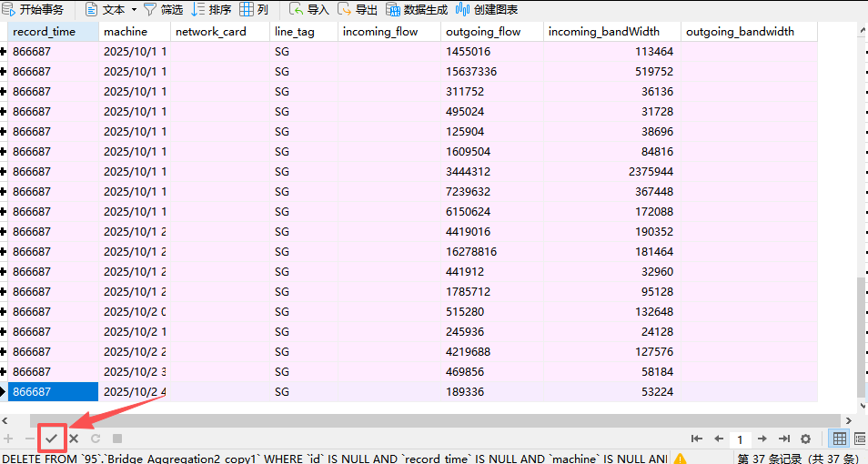The height and width of the screenshot is (464, 868).
Task: Click the 2025/10/2 4 machine cell
Action: pos(135,391)
